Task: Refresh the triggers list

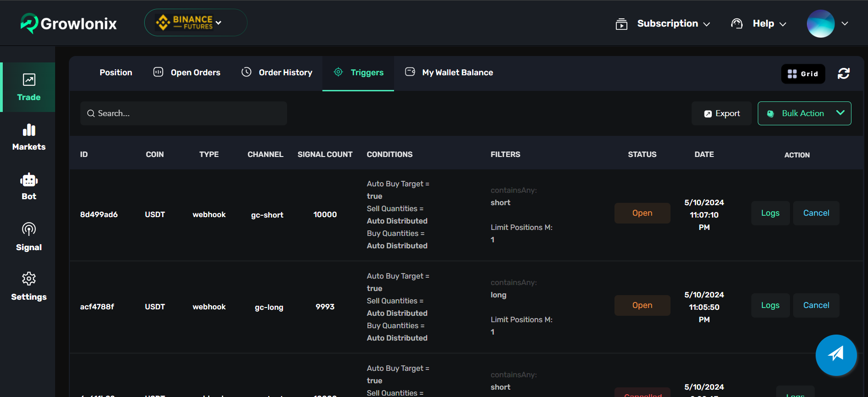Action: [x=843, y=73]
